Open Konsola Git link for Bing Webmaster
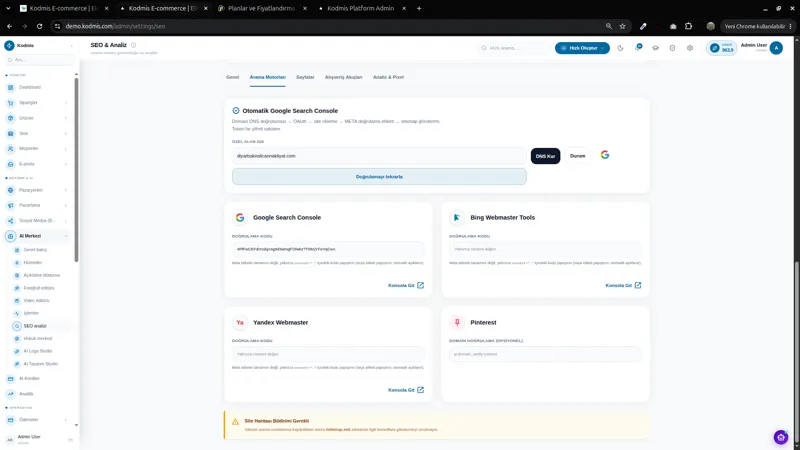800x450 pixels. (x=623, y=285)
